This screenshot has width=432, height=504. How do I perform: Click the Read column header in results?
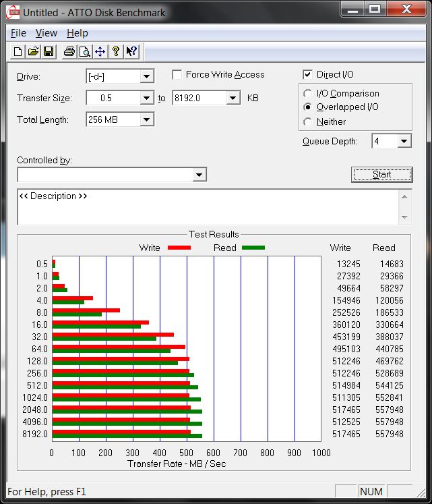tap(384, 248)
